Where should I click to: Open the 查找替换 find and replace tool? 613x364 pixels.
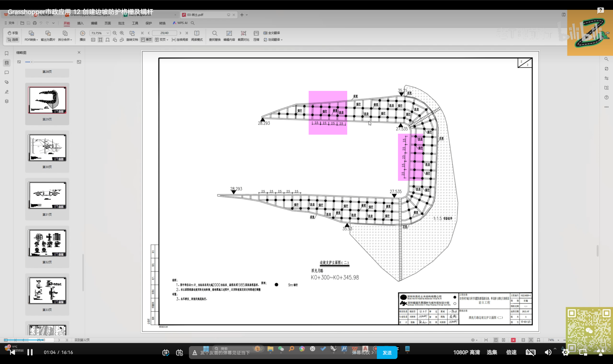coord(214,33)
